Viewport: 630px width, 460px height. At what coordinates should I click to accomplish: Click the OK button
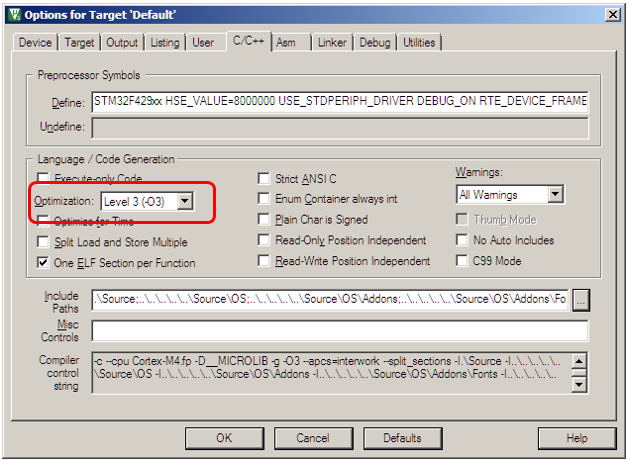pyautogui.click(x=224, y=438)
